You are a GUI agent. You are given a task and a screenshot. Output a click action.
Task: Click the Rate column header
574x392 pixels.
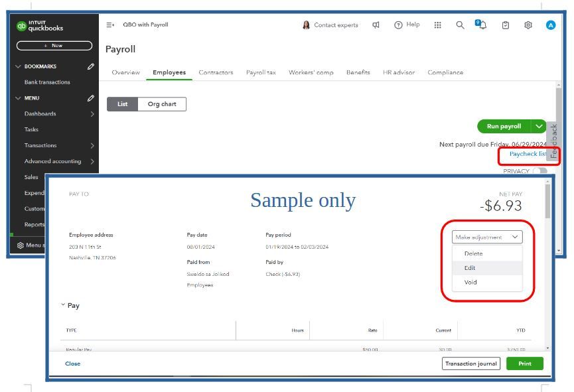(x=373, y=330)
